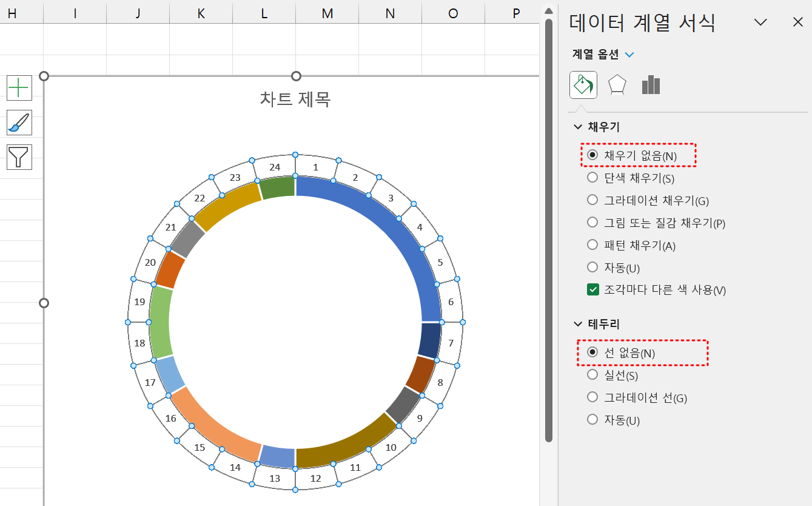The height and width of the screenshot is (506, 812).
Task: Choose the 그라데이션 선 border option
Action: (592, 397)
